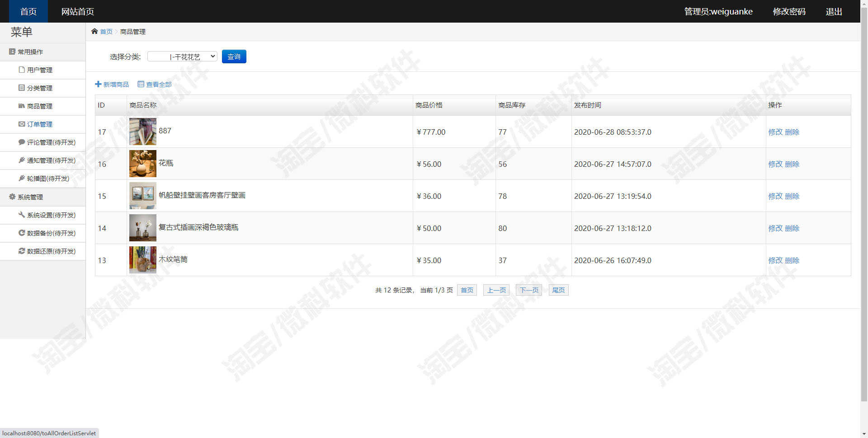The width and height of the screenshot is (868, 438).
Task: Click the 系统设置 wrench icon
Action: tap(21, 215)
